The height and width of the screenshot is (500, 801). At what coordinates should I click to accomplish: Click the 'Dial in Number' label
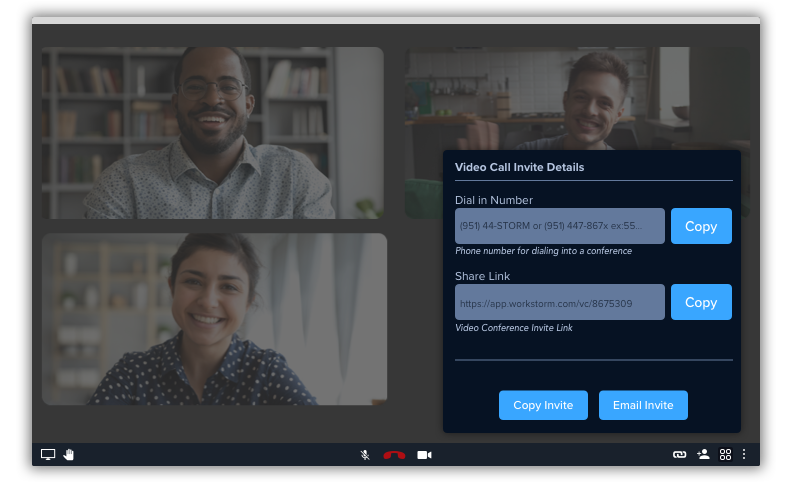tap(494, 200)
